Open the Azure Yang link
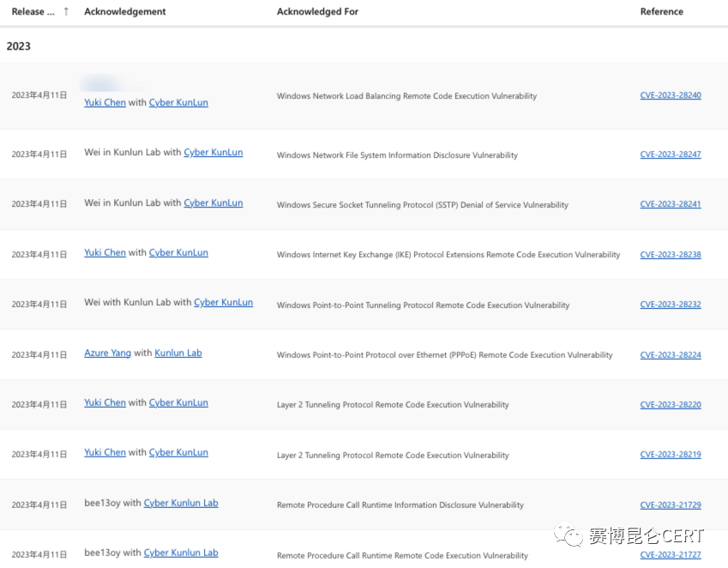 [108, 353]
